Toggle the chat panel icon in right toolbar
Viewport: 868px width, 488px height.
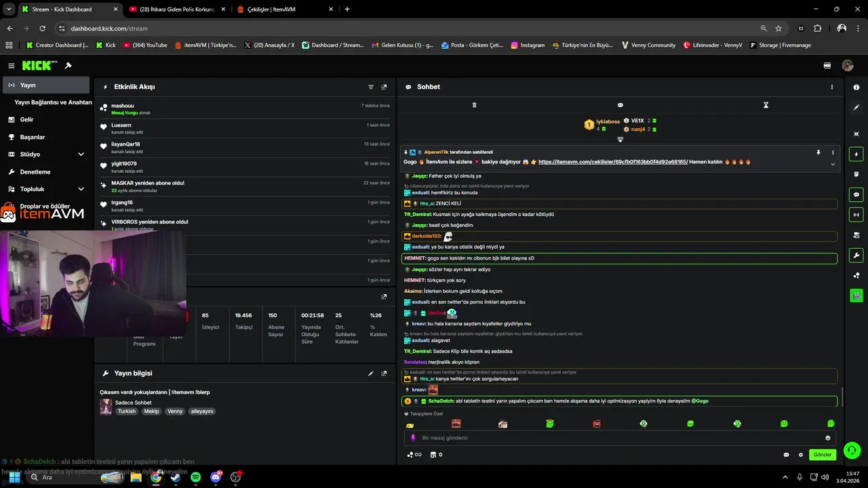tap(856, 195)
